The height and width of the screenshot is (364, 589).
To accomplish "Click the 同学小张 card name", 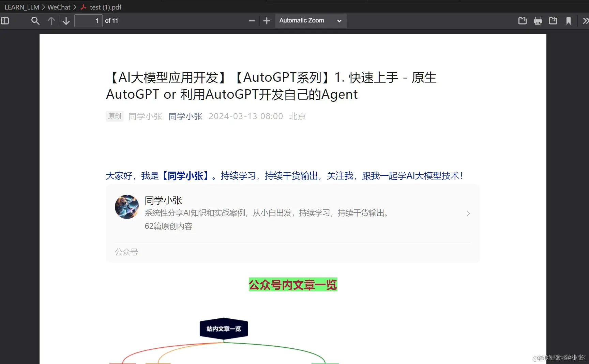I will tap(164, 200).
